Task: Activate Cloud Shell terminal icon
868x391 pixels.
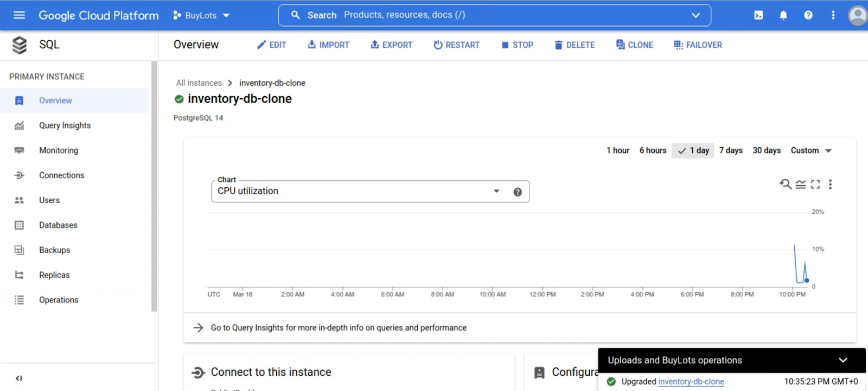Action: (758, 15)
